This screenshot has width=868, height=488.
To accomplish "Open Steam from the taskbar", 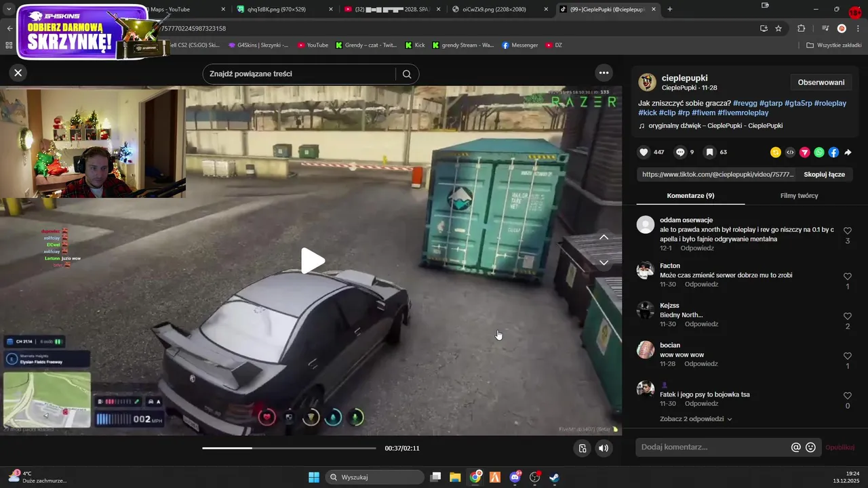I will (x=554, y=477).
